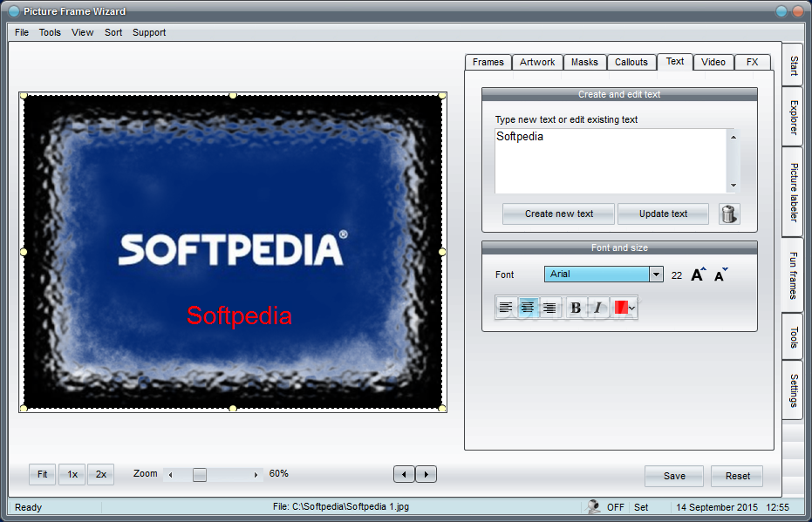
Task: Toggle italic formatting
Action: [x=597, y=308]
